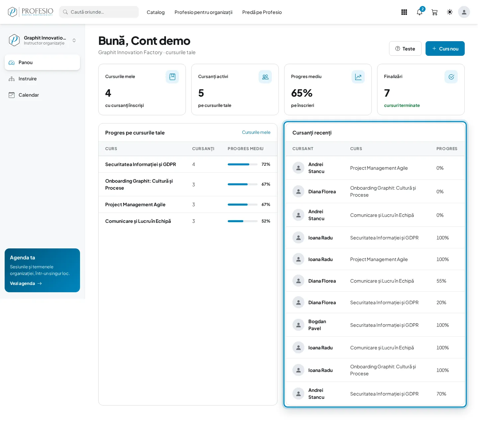The width and height of the screenshot is (478, 448).
Task: Click "Bogdan Pavel" in recent learners
Action: pyautogui.click(x=317, y=325)
